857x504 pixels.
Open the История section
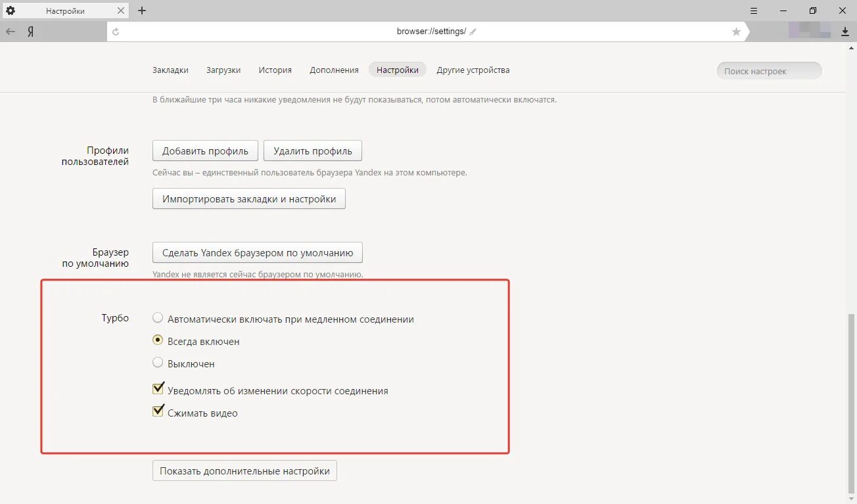coord(275,70)
